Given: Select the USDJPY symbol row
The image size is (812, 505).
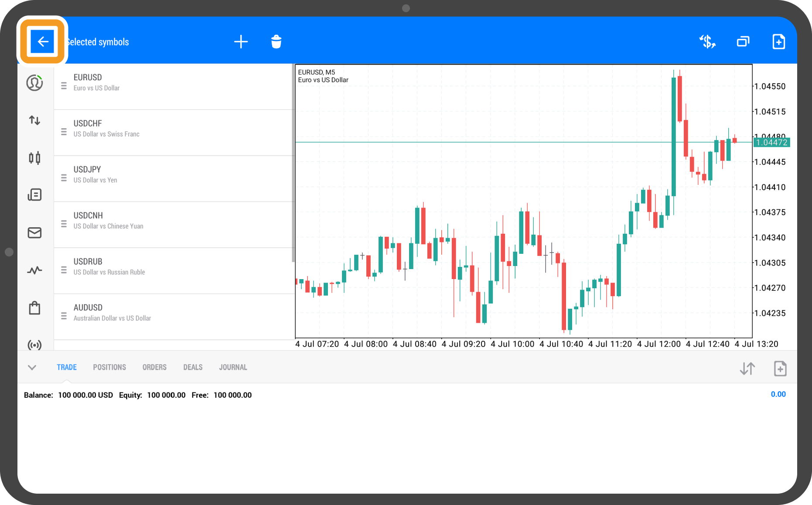Looking at the screenshot, I should (x=174, y=174).
